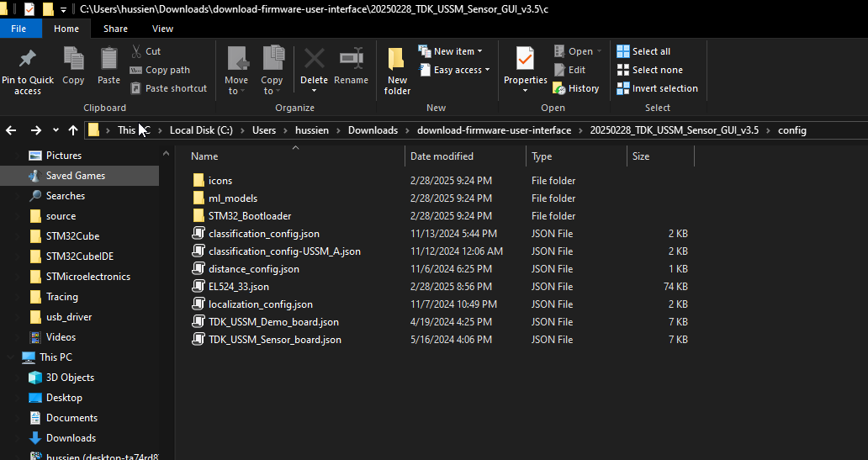The image size is (868, 460).
Task: Switch to the View ribbon tab
Action: tap(162, 29)
